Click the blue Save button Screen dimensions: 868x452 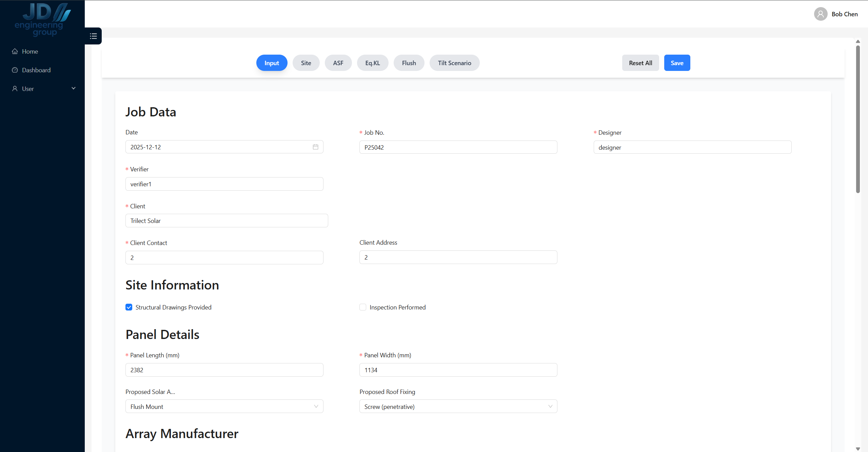tap(677, 63)
